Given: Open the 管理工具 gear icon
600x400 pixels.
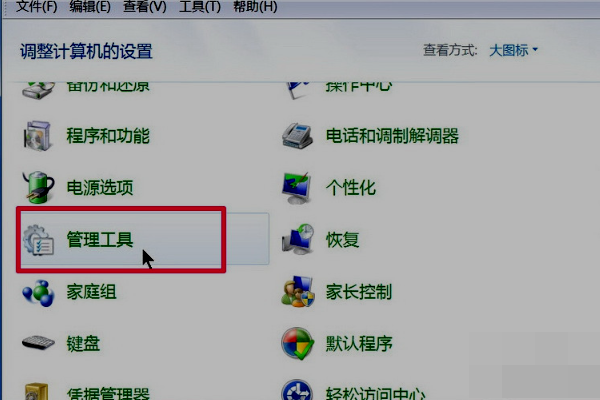Looking at the screenshot, I should [38, 240].
